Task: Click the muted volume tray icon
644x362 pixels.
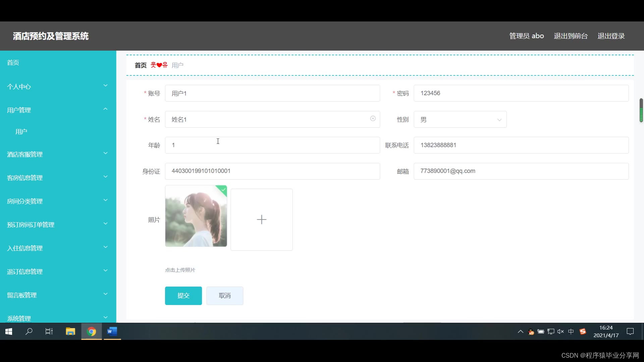Action: (560, 331)
